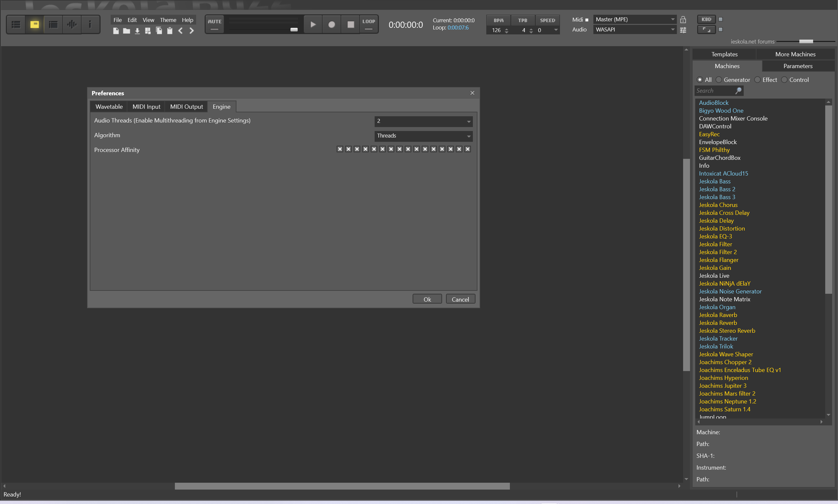Open the SPEED dropdown
Image resolution: width=838 pixels, height=504 pixels.
click(547, 30)
